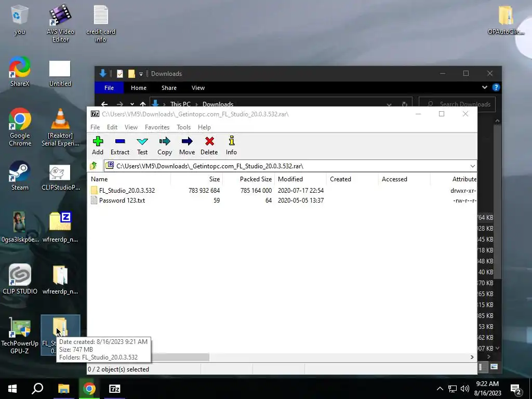Select the 0gsa3lskp6e... image file
This screenshot has height=399, width=532.
pos(20,227)
